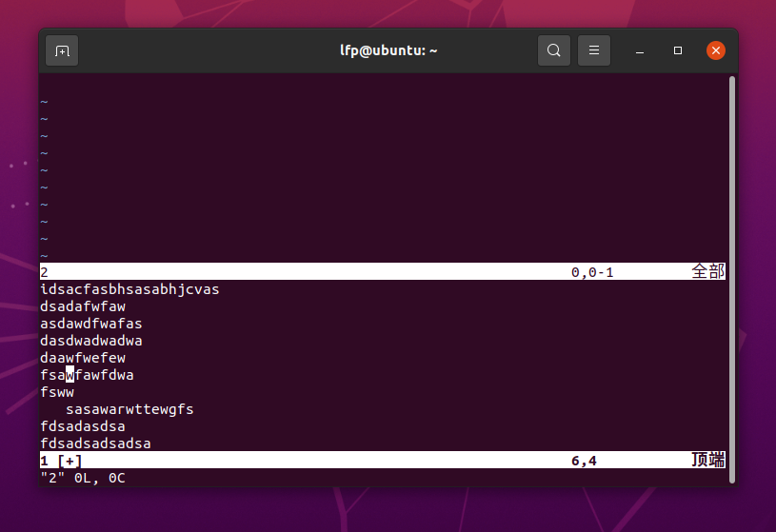Click the terminal vertical scrollbar
Image resolution: width=776 pixels, height=532 pixels.
pyautogui.click(x=732, y=280)
